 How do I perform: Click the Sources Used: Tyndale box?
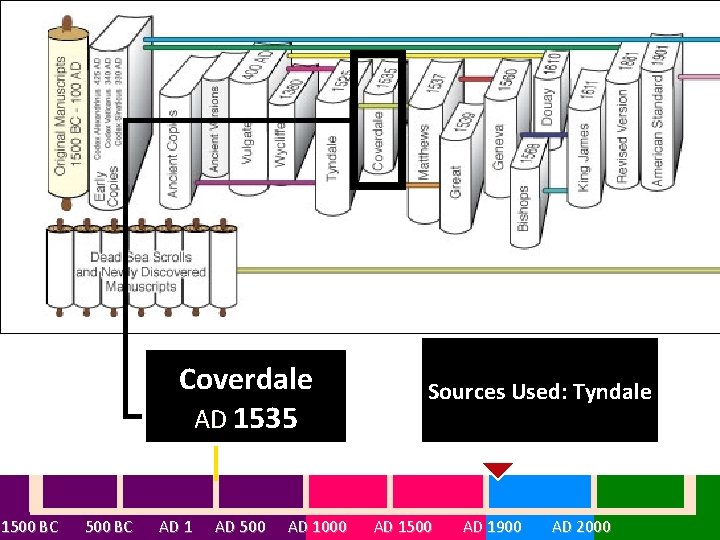pyautogui.click(x=540, y=390)
